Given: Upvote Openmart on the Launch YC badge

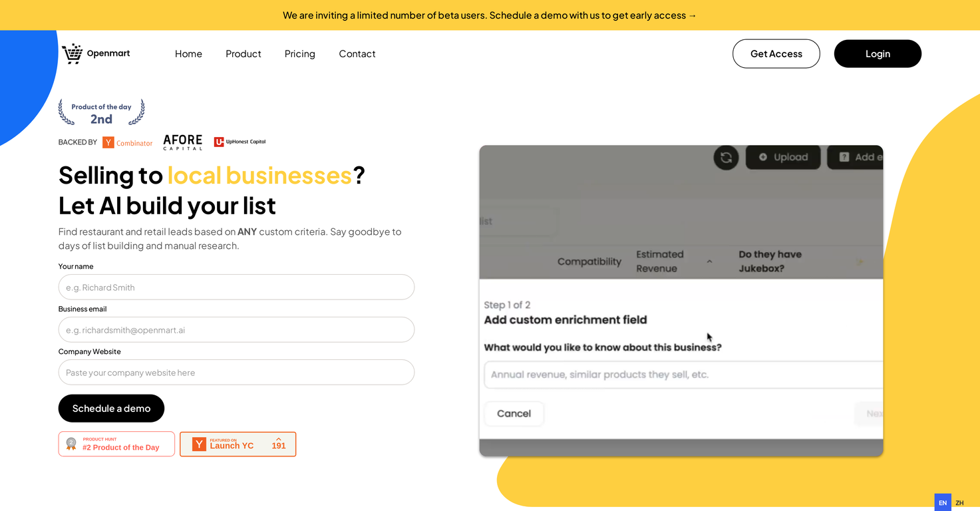Looking at the screenshot, I should [x=279, y=444].
